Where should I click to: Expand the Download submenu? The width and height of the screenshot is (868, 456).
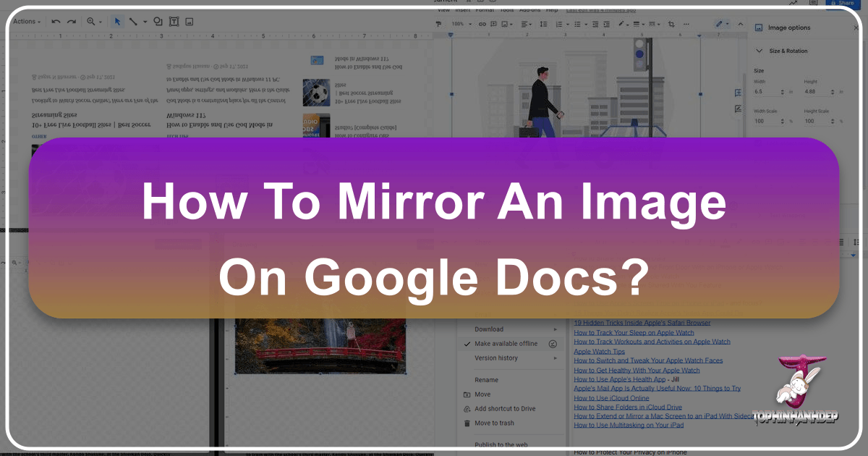[489, 329]
